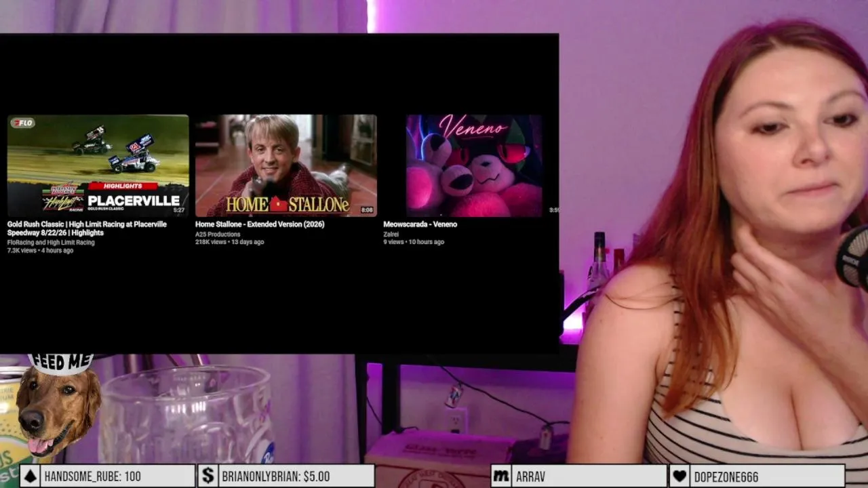Open the Placerville Gold Rush Classic video thumbnail
The image size is (868, 488).
coord(98,165)
